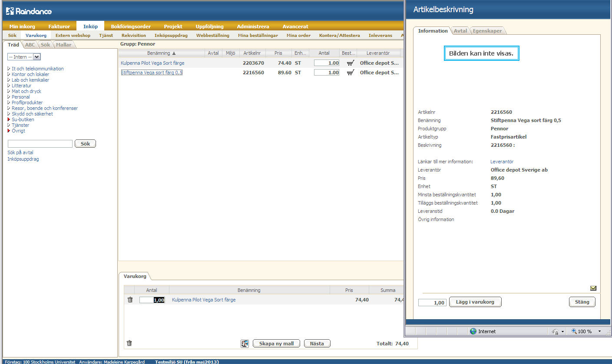612x364 pixels.
Task: Open the Bokföringsorder menu
Action: tap(131, 26)
